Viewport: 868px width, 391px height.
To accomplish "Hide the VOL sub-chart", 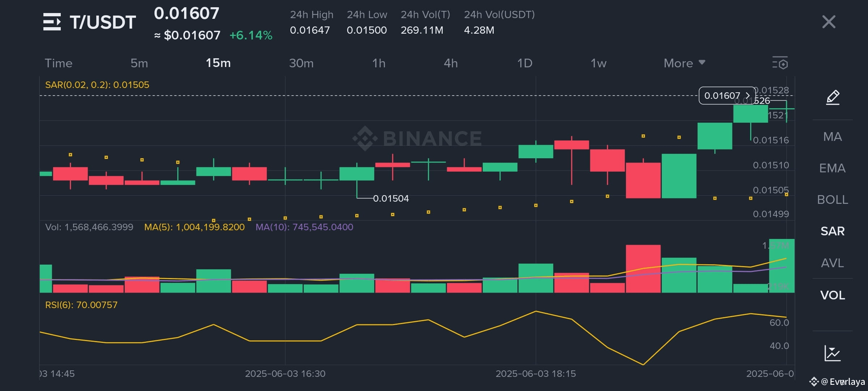I will click(832, 295).
